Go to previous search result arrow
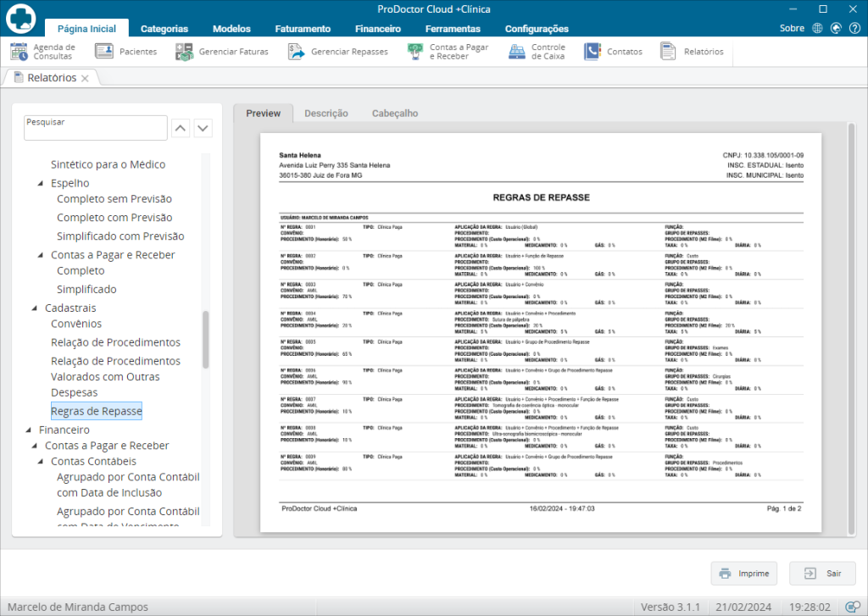Screen dimensions: 868x616 [x=181, y=128]
